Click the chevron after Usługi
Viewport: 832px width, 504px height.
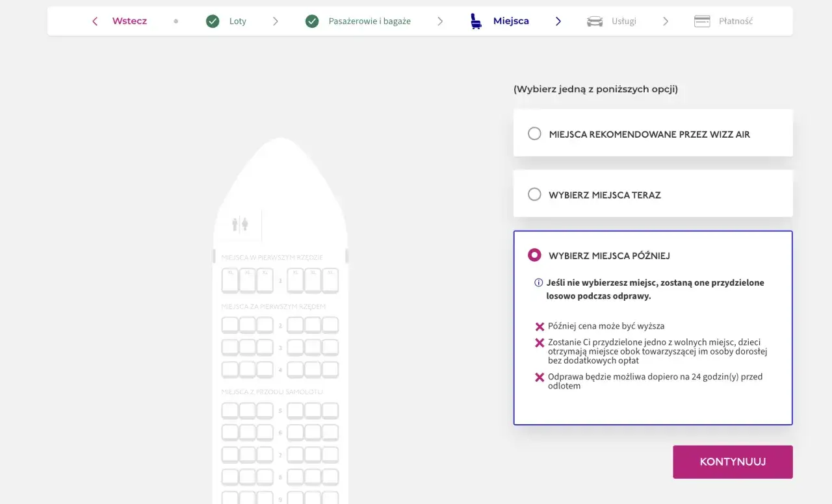point(665,21)
